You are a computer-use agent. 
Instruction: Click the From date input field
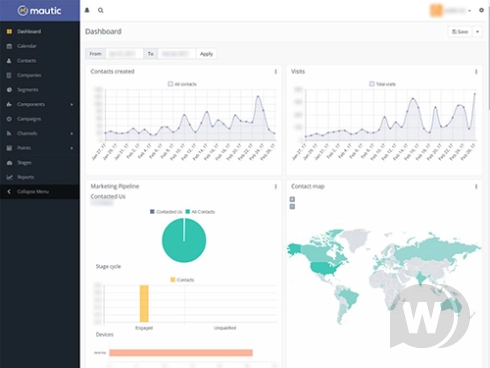[124, 54]
